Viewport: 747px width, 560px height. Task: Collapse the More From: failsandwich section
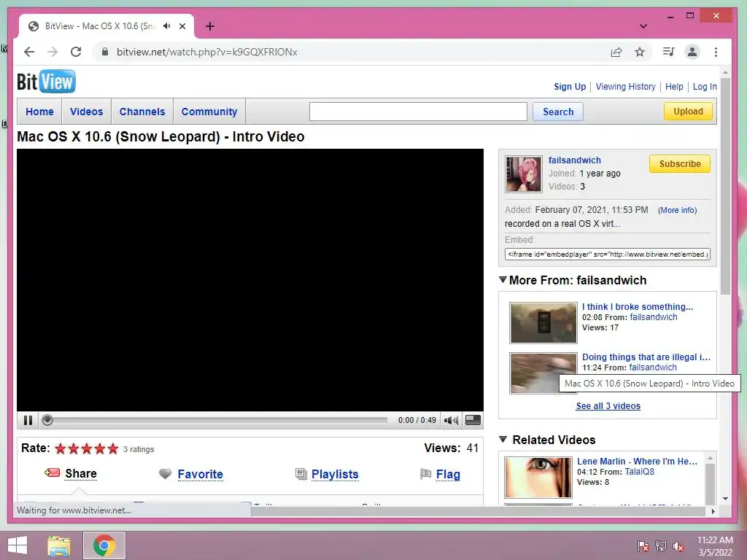coord(503,279)
